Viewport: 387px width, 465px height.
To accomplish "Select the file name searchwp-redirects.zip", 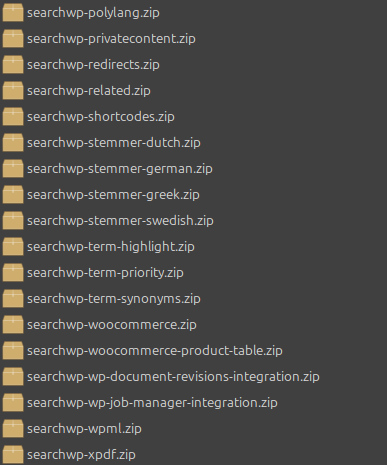I will pyautogui.click(x=93, y=65).
